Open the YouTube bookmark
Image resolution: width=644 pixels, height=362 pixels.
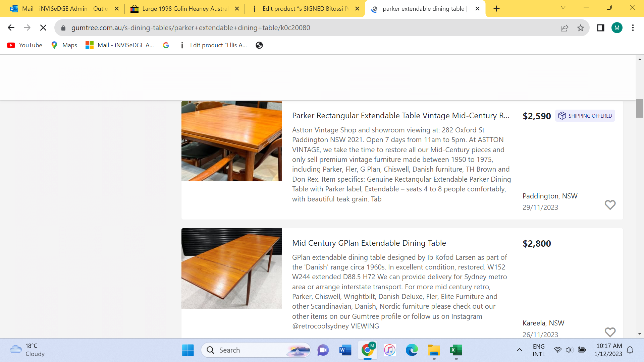[x=25, y=45]
